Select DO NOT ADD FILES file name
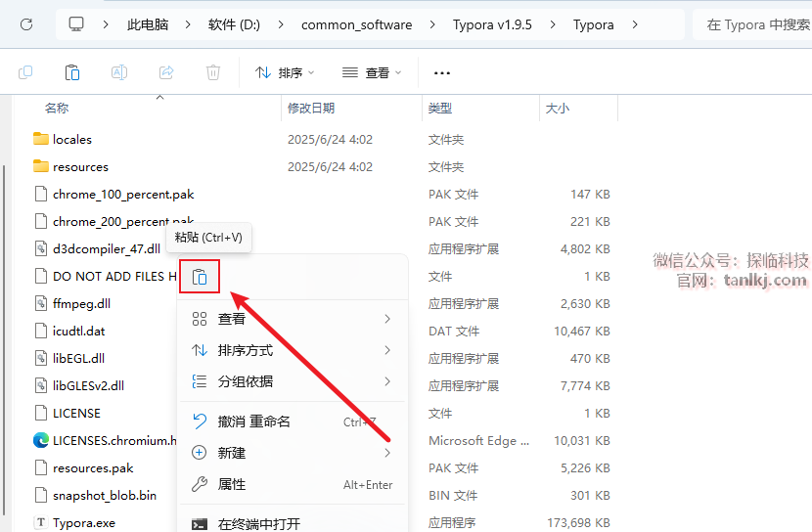 click(x=115, y=277)
